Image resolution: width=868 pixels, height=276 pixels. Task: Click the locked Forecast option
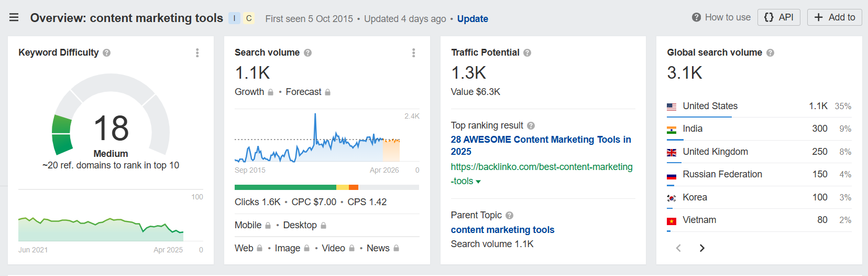tap(308, 92)
